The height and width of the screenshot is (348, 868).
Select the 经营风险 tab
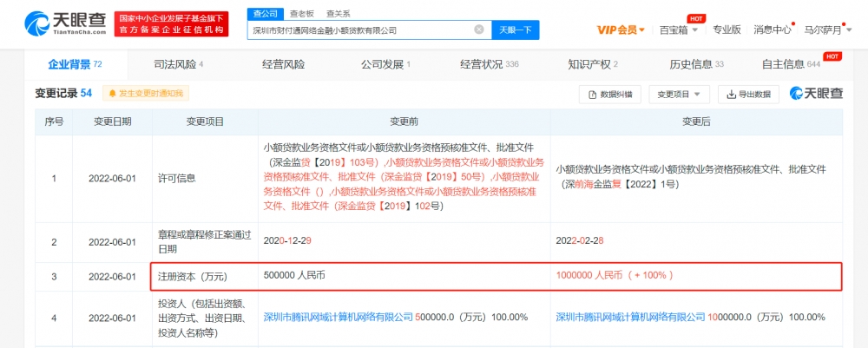(x=284, y=64)
